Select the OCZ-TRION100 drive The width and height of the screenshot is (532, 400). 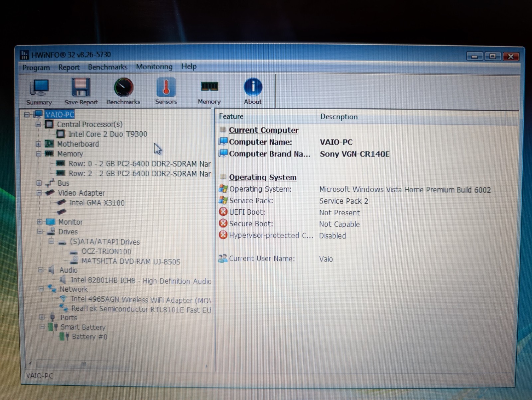tap(106, 251)
